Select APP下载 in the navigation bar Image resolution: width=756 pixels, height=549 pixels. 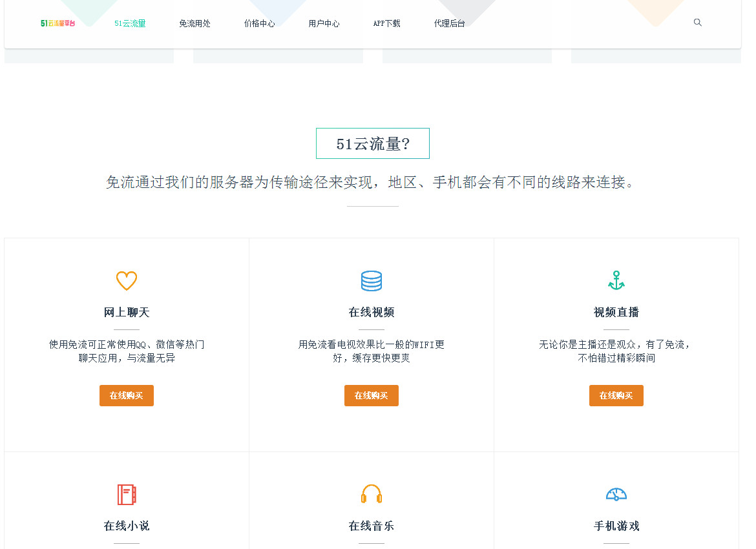coord(386,23)
